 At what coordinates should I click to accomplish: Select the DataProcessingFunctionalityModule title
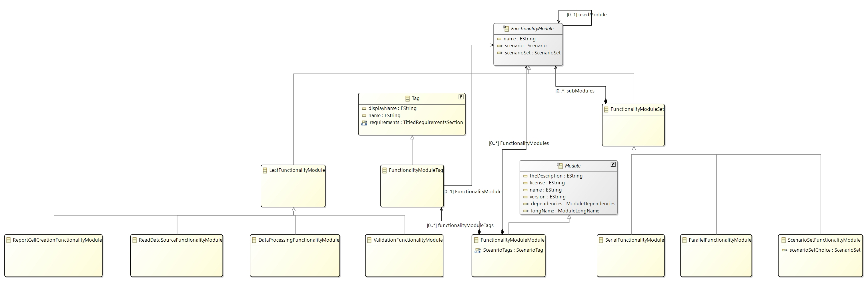click(299, 240)
